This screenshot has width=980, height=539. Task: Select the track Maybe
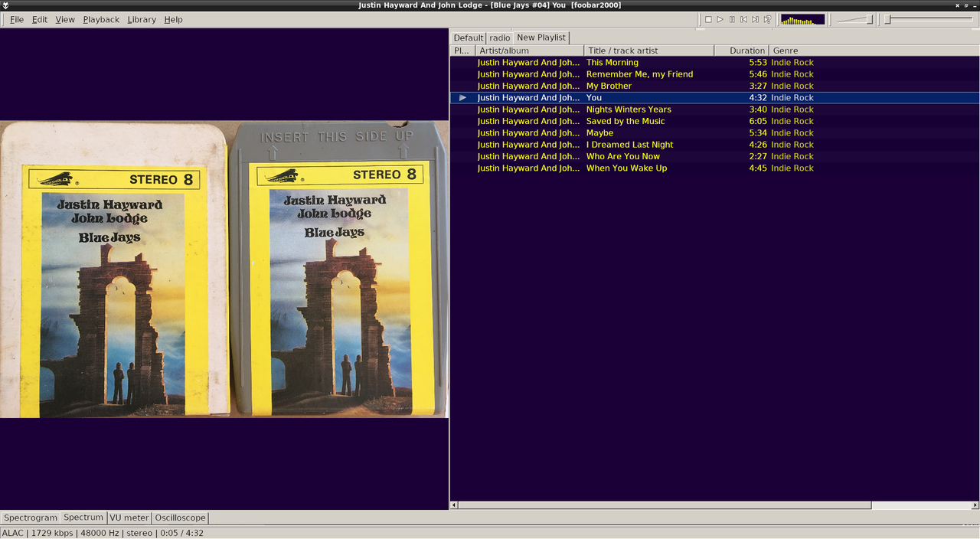tap(714, 132)
